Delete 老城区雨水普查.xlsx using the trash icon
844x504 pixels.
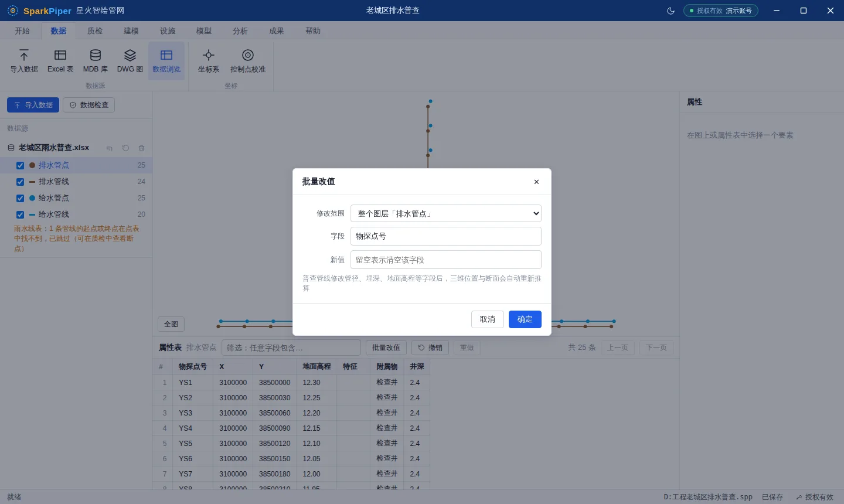pos(141,148)
